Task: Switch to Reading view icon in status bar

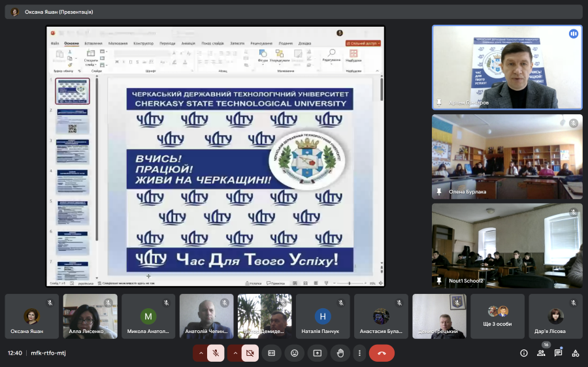Action: (x=316, y=283)
